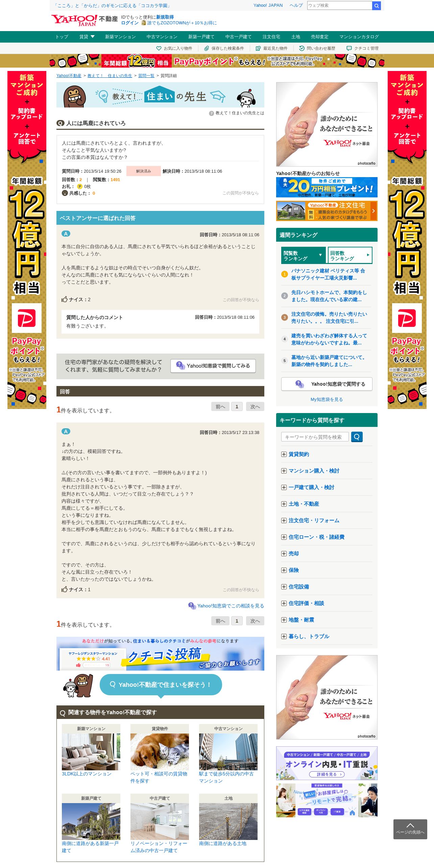Open the ヘルプ link at top

296,5
